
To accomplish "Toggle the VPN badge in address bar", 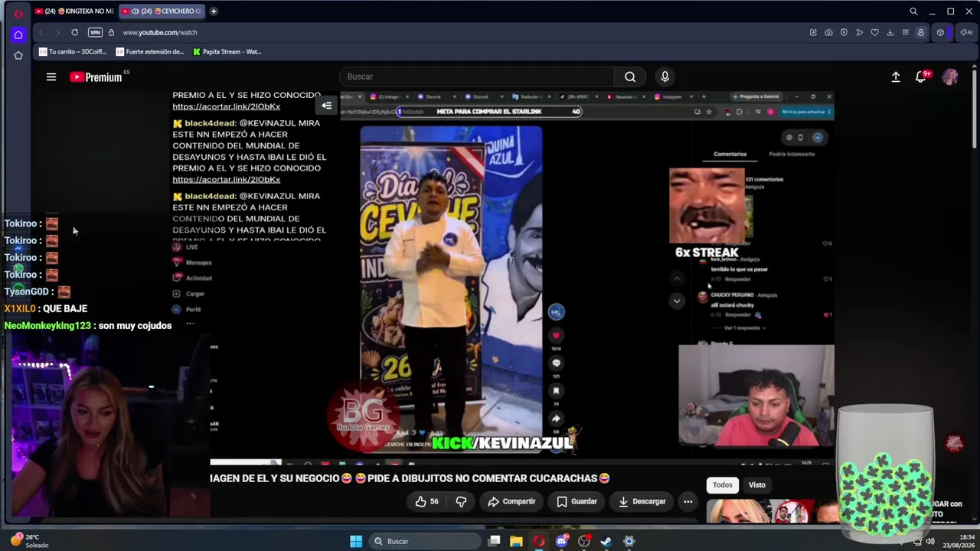I will coord(95,32).
